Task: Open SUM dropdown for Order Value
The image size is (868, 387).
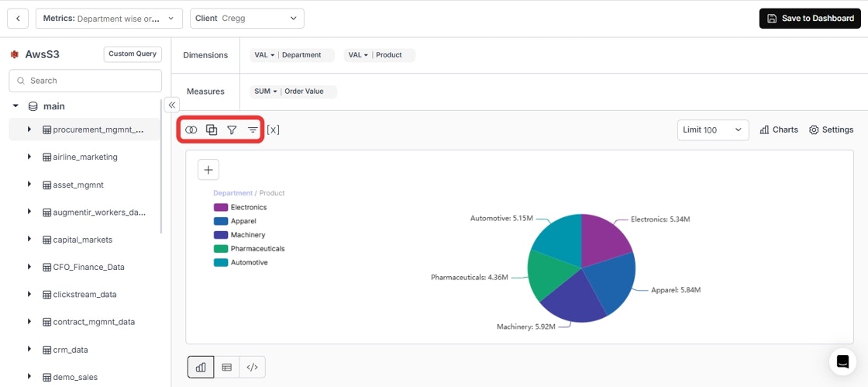Action: coord(266,92)
